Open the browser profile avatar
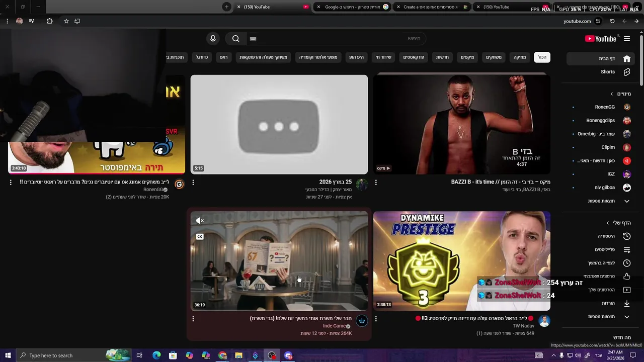Screen dimensions: 644x362 [x=19, y=21]
